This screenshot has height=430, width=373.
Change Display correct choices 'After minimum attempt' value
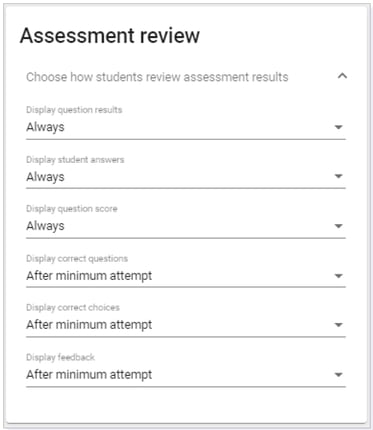[x=186, y=325]
